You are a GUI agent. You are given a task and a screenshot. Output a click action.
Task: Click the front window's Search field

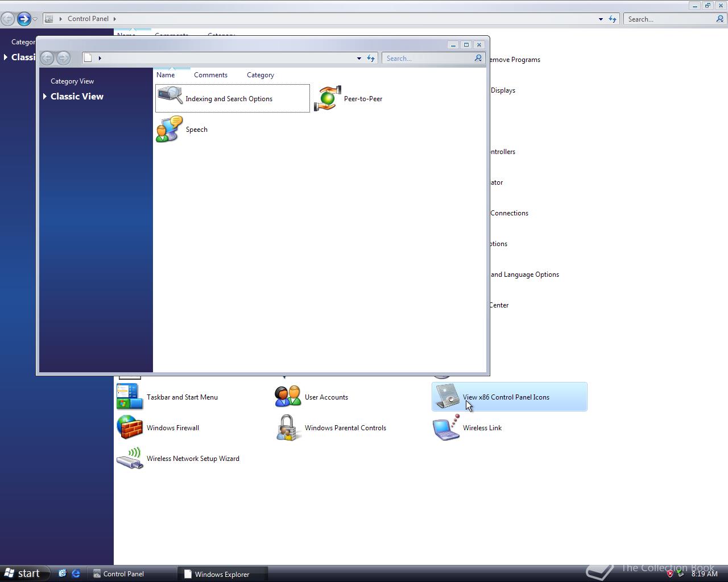click(x=428, y=58)
